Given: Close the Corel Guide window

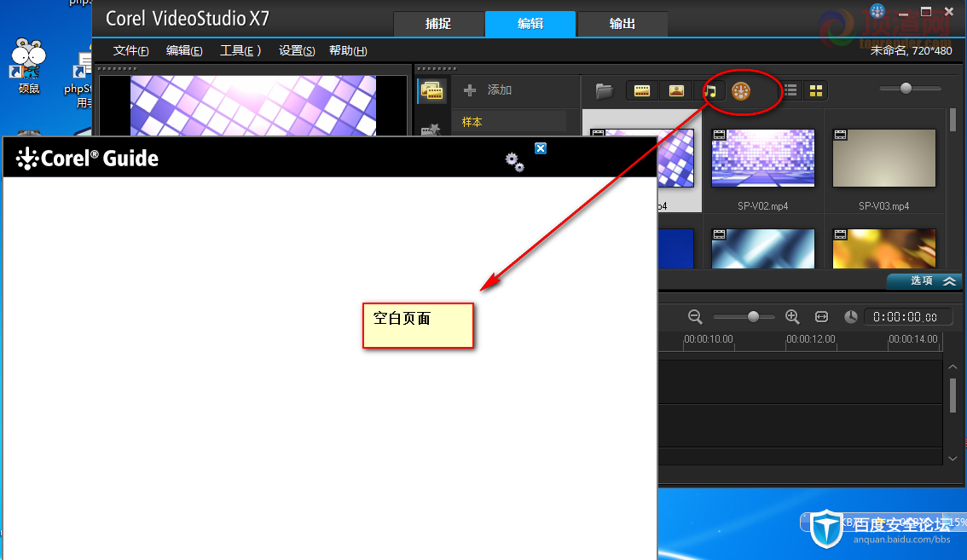Looking at the screenshot, I should (541, 148).
